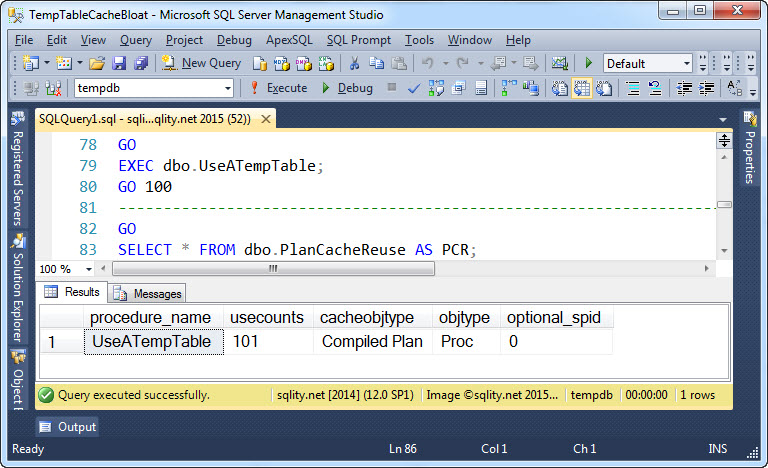Open the Default solution configuration dropdown
This screenshot has width=768, height=468.
(687, 64)
